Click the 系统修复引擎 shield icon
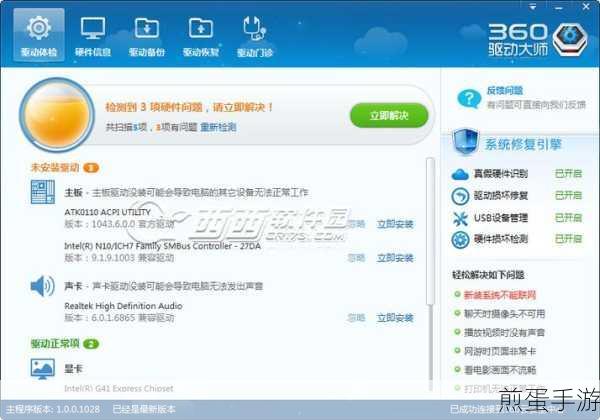 [465, 142]
